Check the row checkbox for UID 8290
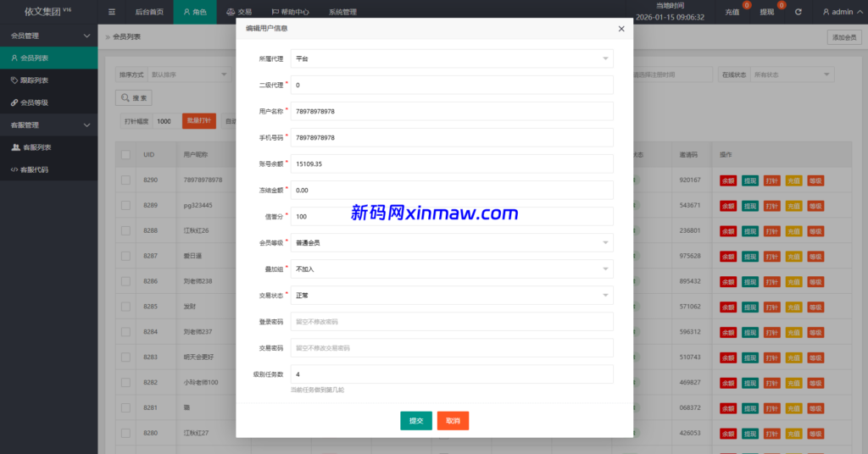Viewport: 868px width, 454px height. [x=125, y=180]
